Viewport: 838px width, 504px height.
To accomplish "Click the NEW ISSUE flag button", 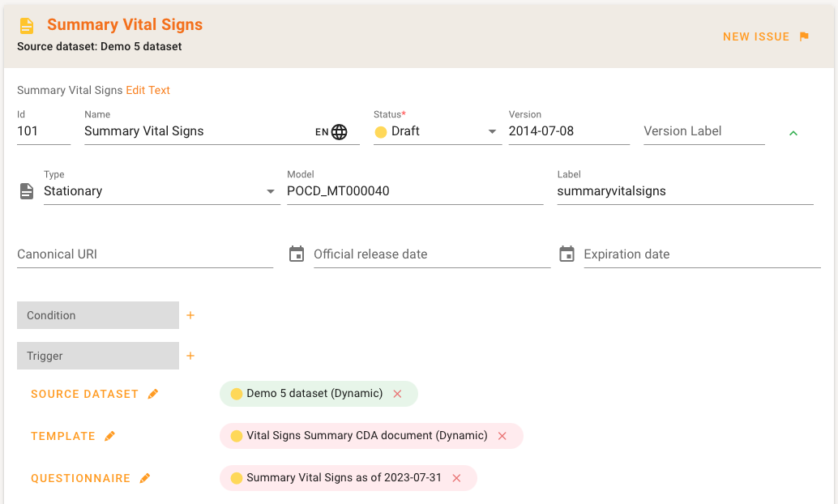I will tap(766, 36).
